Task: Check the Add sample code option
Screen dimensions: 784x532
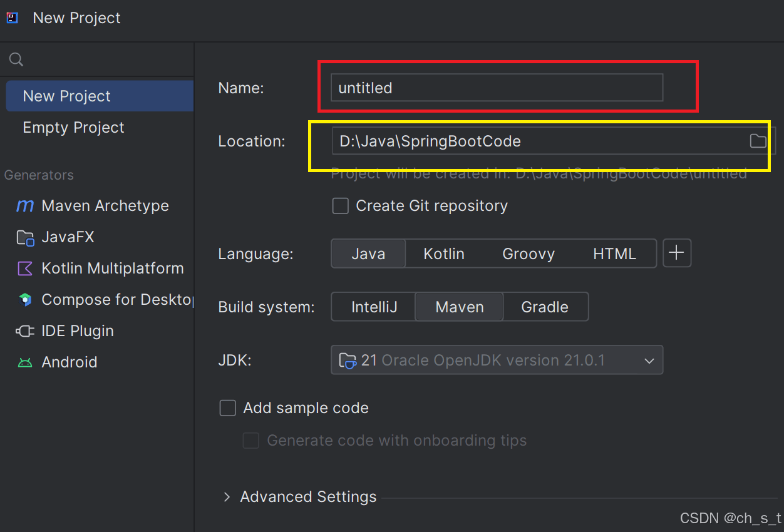Action: (x=227, y=408)
